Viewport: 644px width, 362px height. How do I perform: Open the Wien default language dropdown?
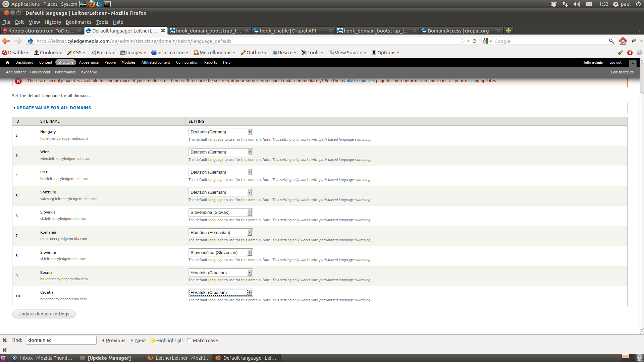click(220, 152)
